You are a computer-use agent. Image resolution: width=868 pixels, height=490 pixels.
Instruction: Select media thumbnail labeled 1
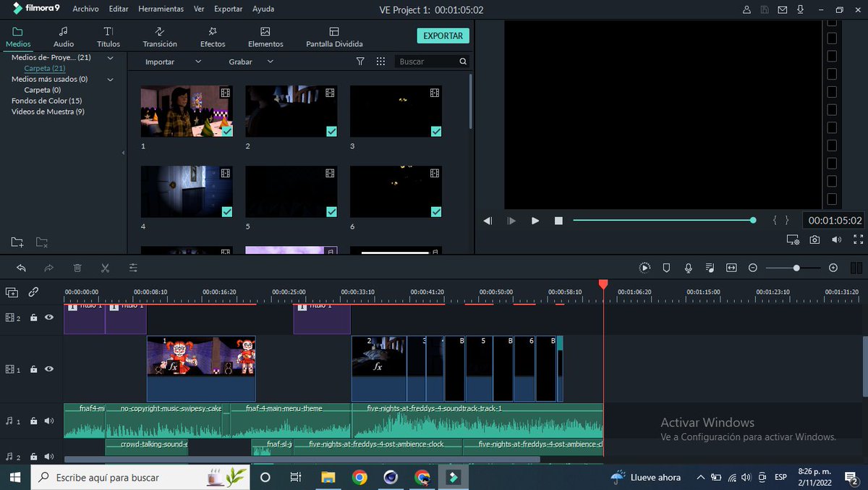187,111
